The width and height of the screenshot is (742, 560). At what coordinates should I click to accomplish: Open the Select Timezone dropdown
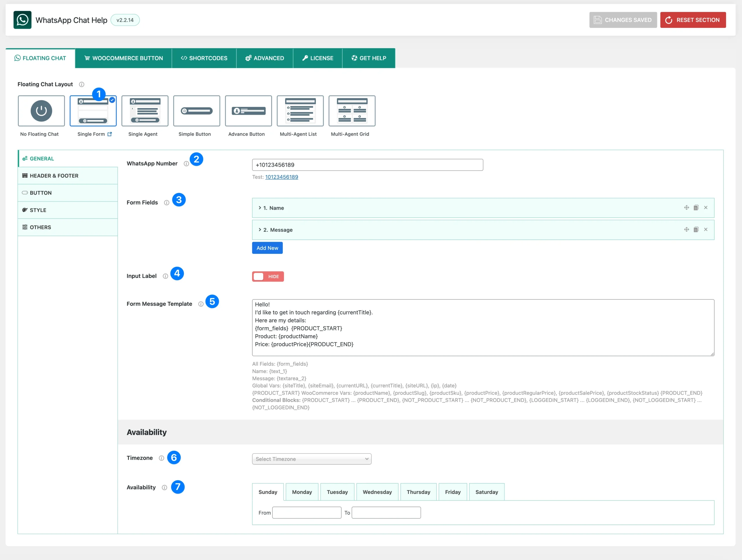(311, 459)
